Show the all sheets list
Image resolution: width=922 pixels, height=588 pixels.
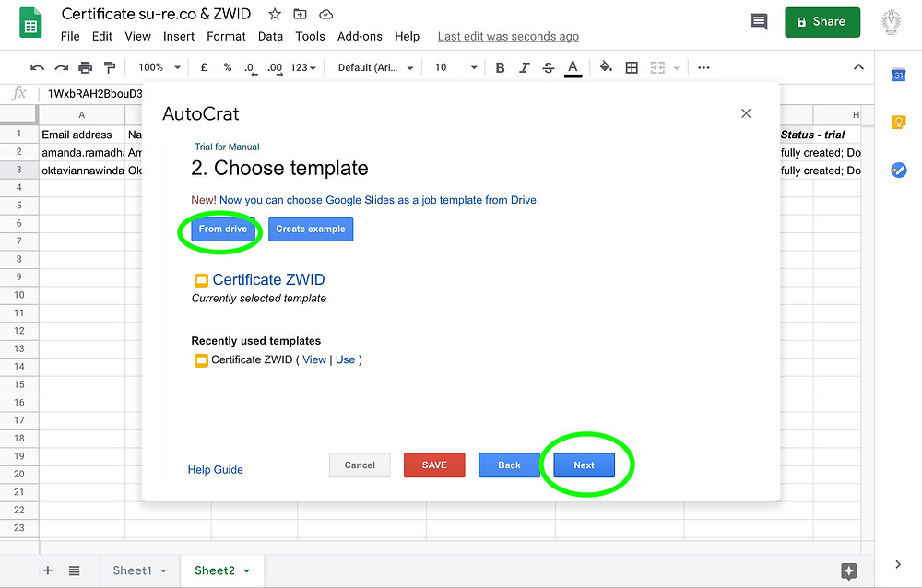coord(74,570)
